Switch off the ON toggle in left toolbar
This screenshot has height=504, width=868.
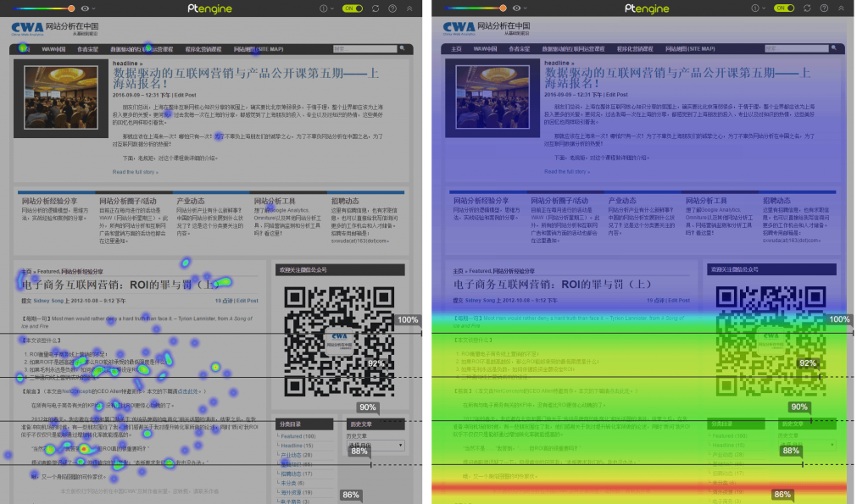click(x=353, y=8)
